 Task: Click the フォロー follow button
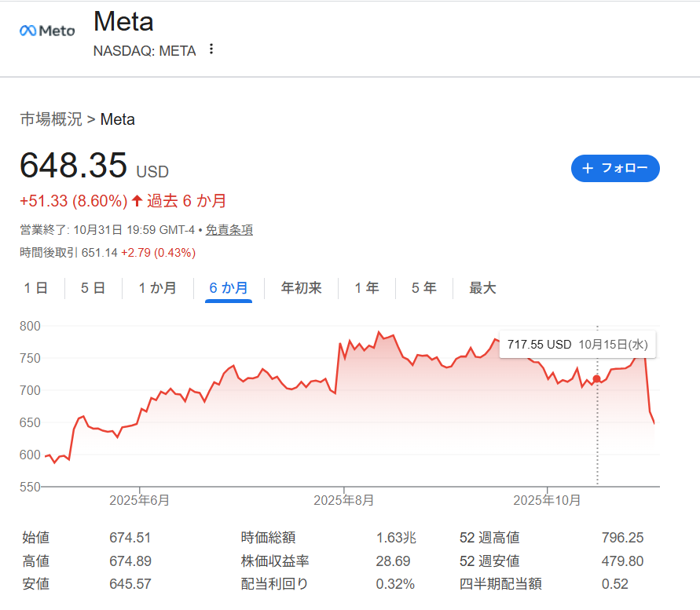pos(615,168)
